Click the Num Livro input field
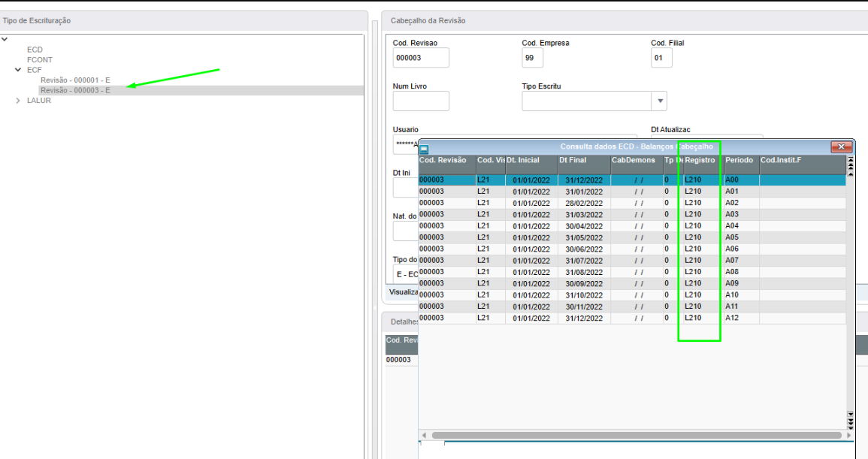This screenshot has height=459, width=868. 421,101
